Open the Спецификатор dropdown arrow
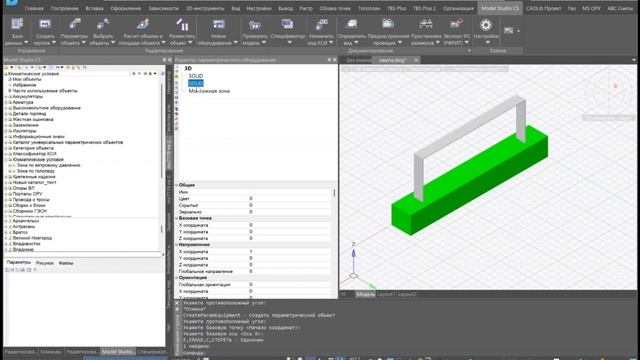640x360 pixels. (289, 42)
